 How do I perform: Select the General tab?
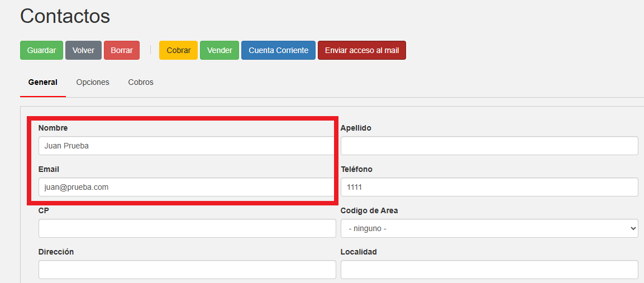[x=42, y=82]
